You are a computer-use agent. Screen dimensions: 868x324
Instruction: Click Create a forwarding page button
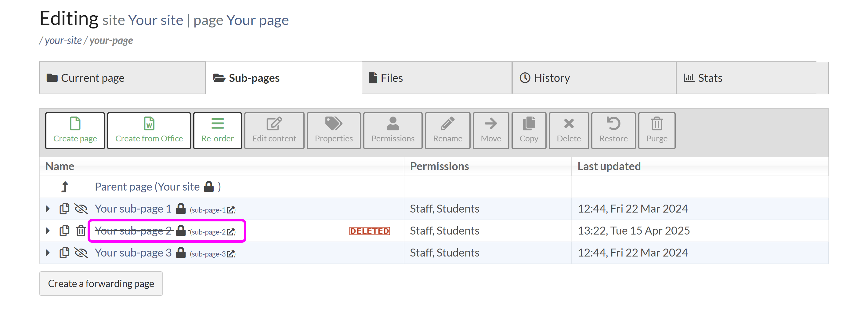tap(101, 284)
